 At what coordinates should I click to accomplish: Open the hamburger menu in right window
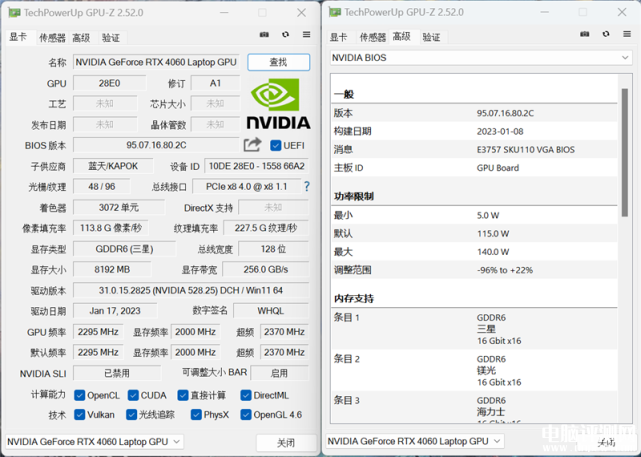click(x=627, y=34)
